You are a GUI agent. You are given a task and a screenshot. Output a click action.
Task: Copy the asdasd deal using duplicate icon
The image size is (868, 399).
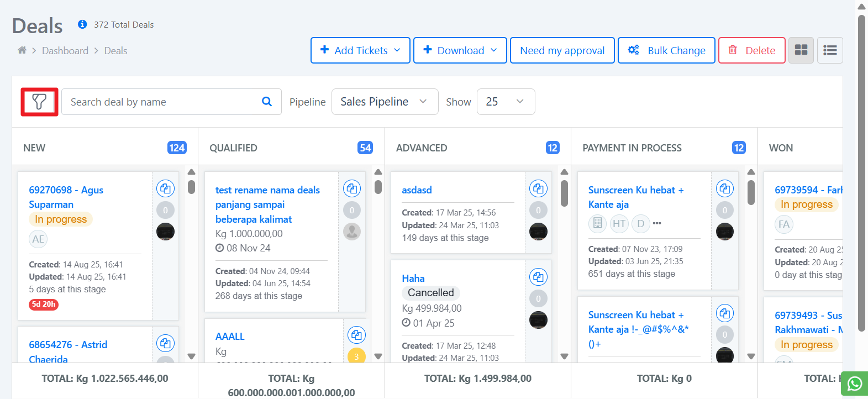click(538, 188)
